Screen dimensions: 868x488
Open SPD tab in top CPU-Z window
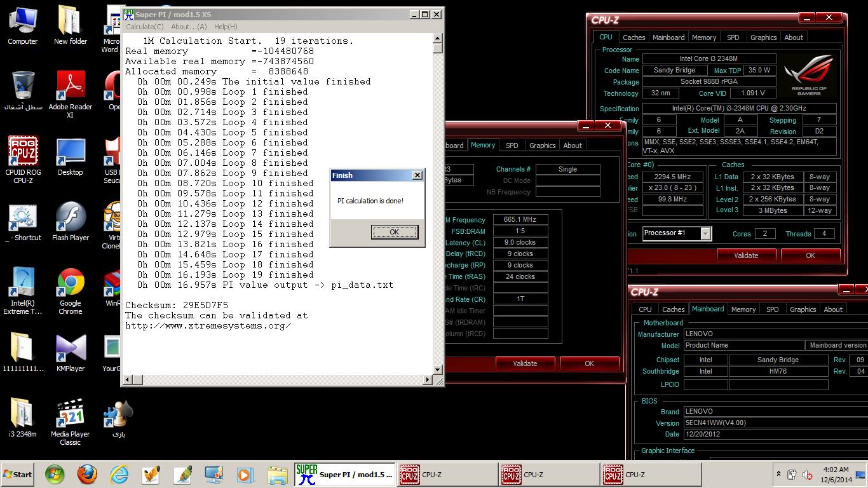(x=733, y=37)
